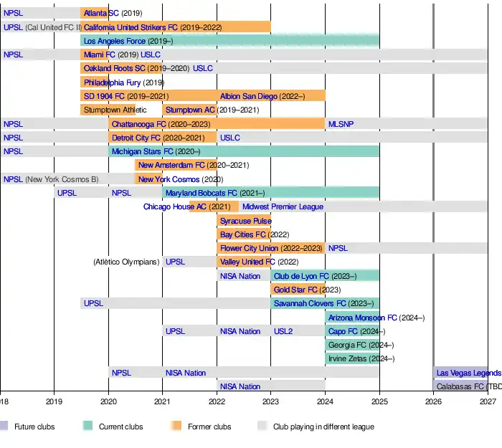Open the Gold Star FC link
Image resolution: width=502 pixels, height=448 pixels.
pyautogui.click(x=295, y=290)
